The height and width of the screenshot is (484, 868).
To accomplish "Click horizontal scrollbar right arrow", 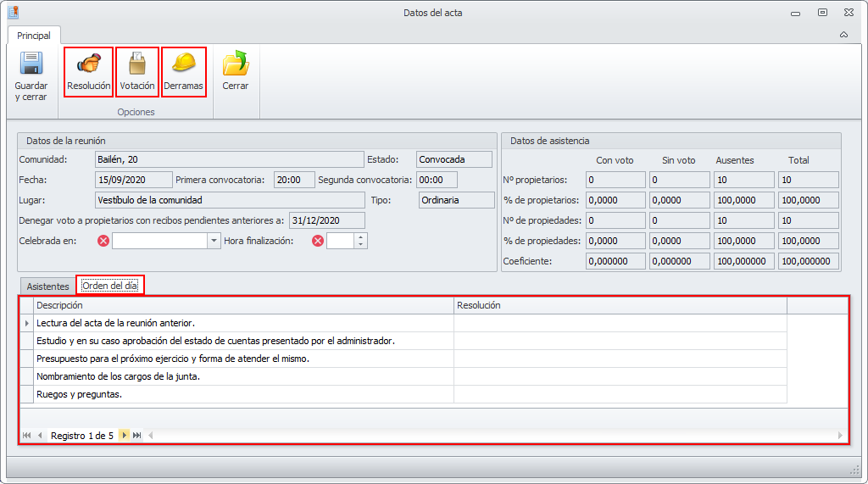I will coord(840,436).
